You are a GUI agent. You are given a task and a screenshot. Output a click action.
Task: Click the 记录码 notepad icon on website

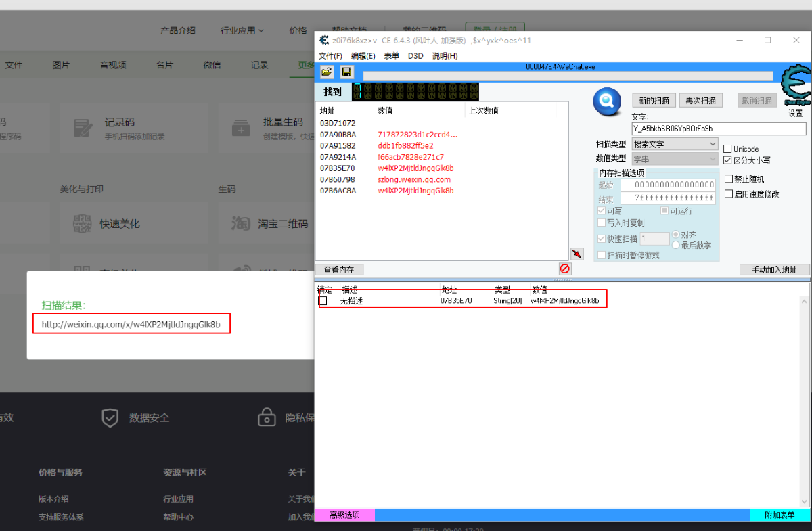[83, 128]
